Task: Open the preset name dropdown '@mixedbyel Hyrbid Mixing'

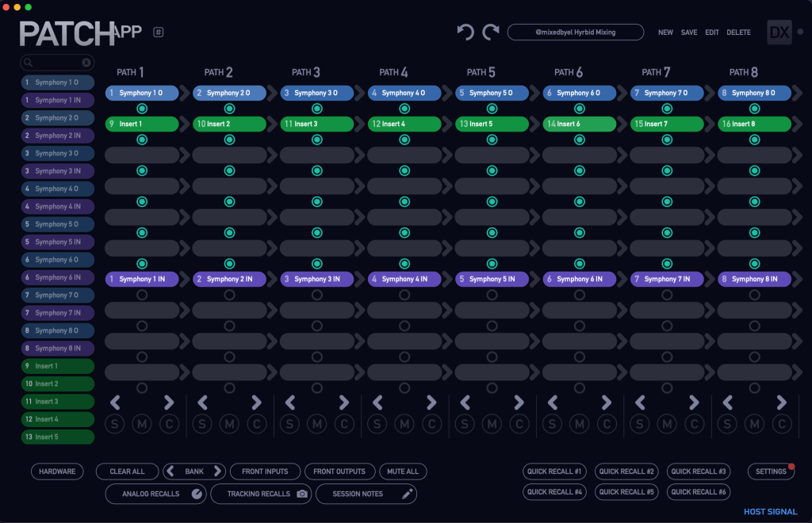Action: [x=576, y=32]
